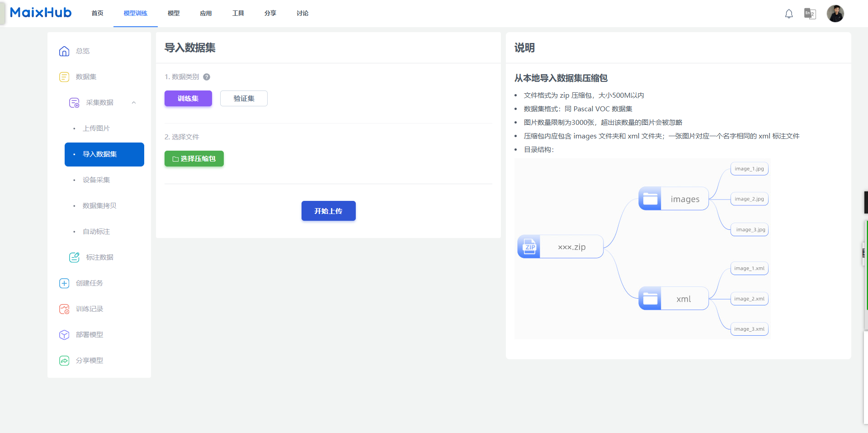Select the 训练集 training set option
Viewport: 868px width, 433px height.
pyautogui.click(x=188, y=98)
